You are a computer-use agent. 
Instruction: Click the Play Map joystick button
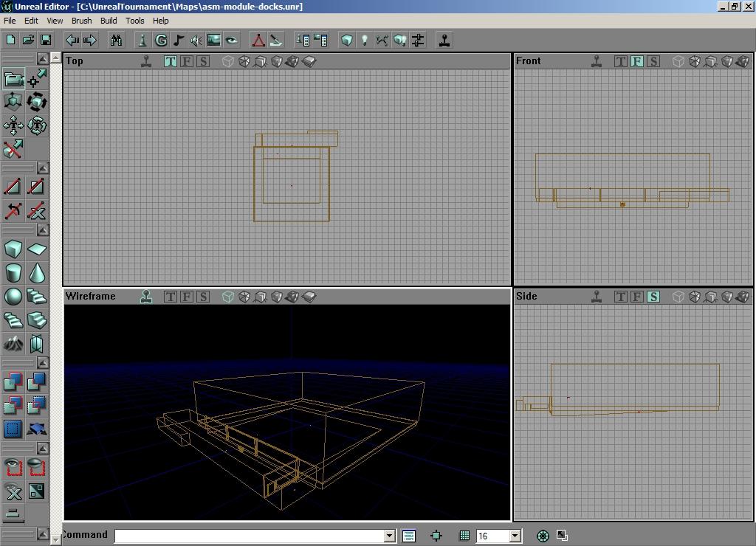[x=444, y=40]
